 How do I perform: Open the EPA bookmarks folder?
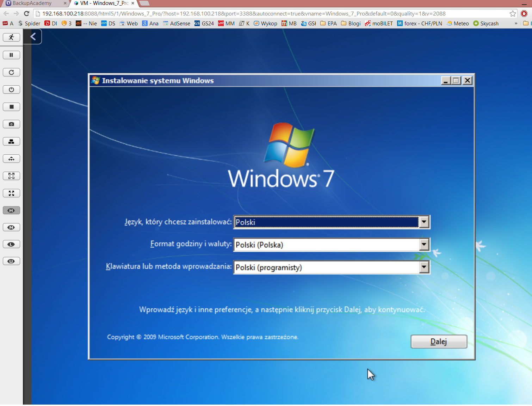tap(328, 23)
